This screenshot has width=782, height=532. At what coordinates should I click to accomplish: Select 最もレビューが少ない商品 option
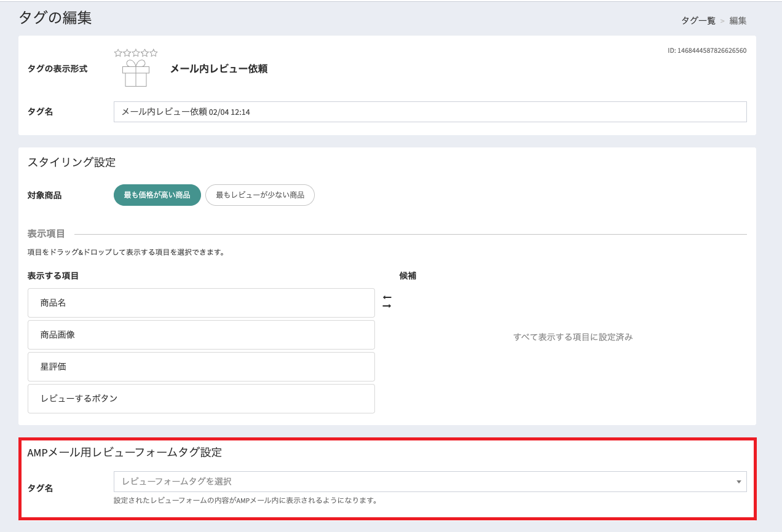(260, 195)
